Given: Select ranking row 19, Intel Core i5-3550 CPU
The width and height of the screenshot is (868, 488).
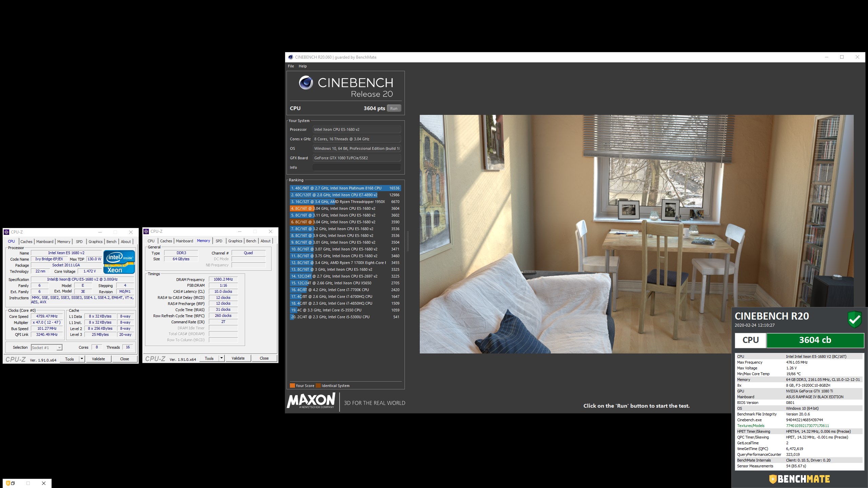Looking at the screenshot, I should coord(346,310).
